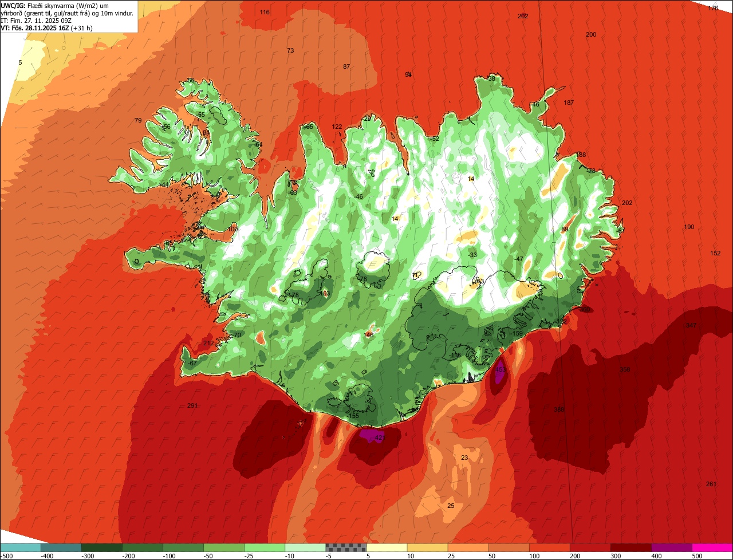
Task: Click the map value '73'
Action: pyautogui.click(x=290, y=51)
